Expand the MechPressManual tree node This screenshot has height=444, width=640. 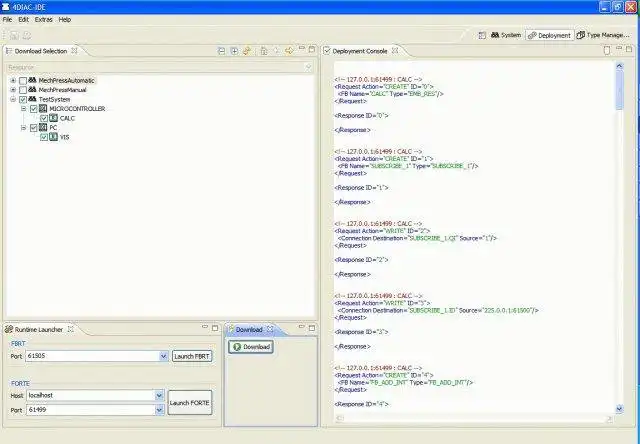(13, 90)
